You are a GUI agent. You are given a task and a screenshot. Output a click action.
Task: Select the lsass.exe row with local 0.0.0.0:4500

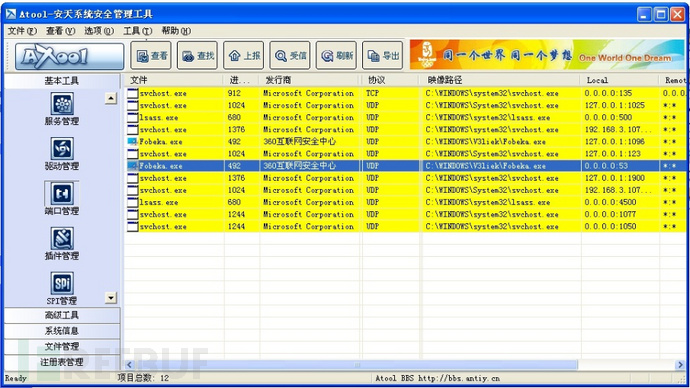(405, 202)
